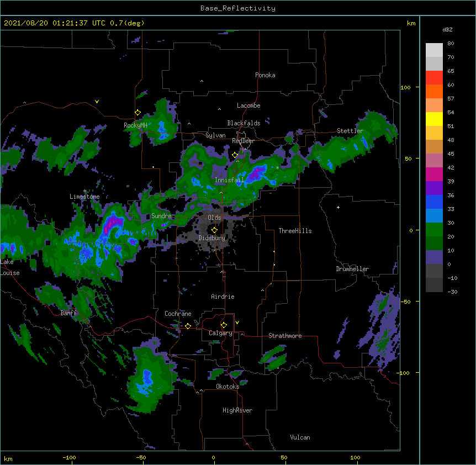Click the Drumheller city label
The height and width of the screenshot is (465, 476).
[x=352, y=269]
